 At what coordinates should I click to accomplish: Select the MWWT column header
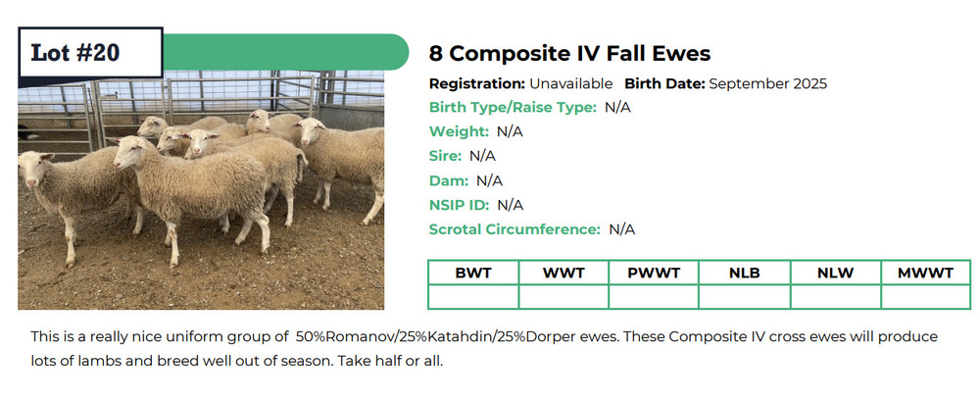click(x=925, y=273)
